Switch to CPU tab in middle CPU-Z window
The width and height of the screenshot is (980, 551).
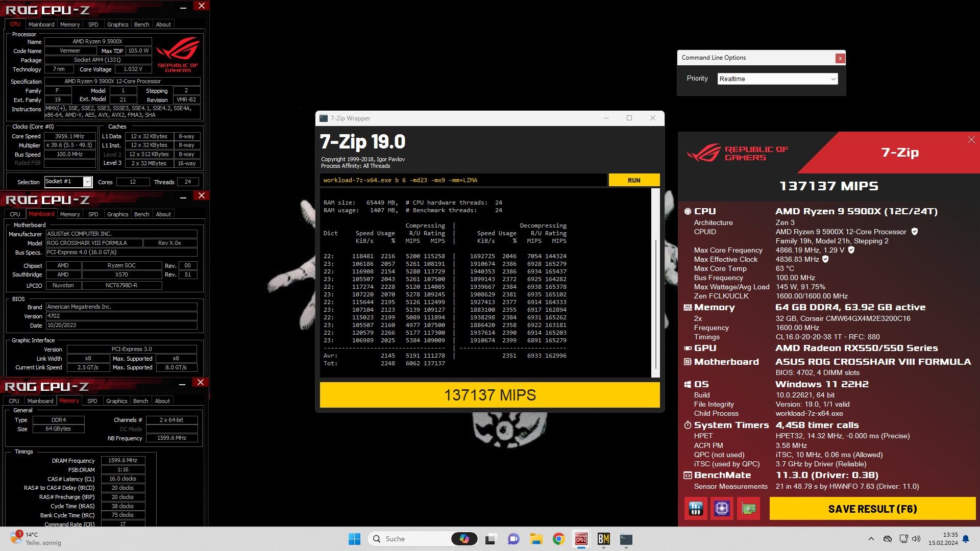coord(15,214)
